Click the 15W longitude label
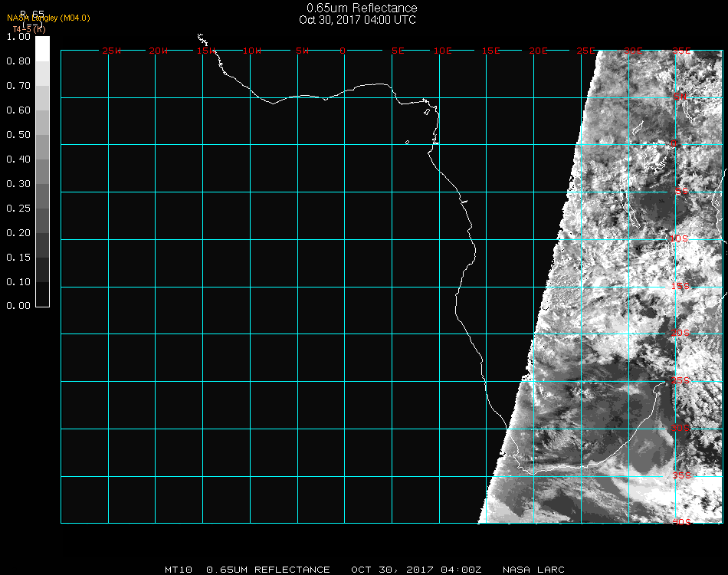Viewport: 728px width, 575px height. tap(206, 51)
